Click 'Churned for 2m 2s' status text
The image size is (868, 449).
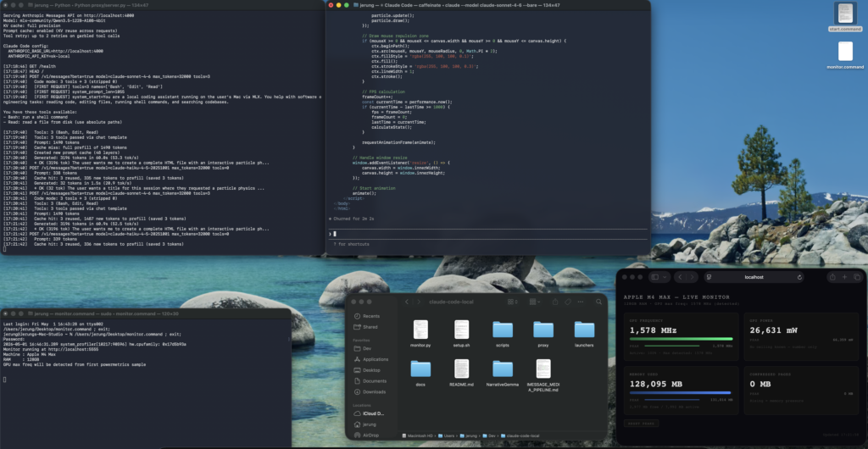click(x=352, y=219)
